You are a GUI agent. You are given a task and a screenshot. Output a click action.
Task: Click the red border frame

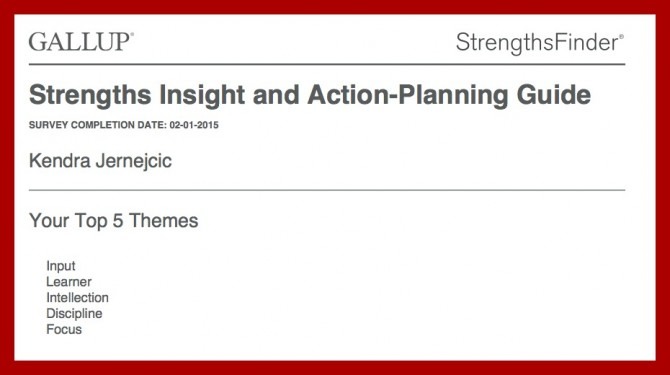pos(335,6)
